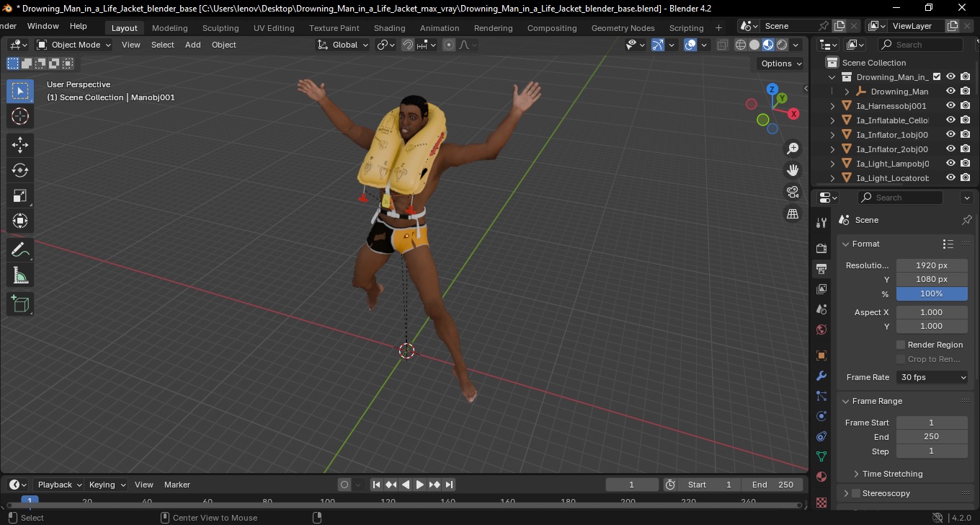This screenshot has width=980, height=525.
Task: Open the Tool properties tab
Action: [821, 223]
